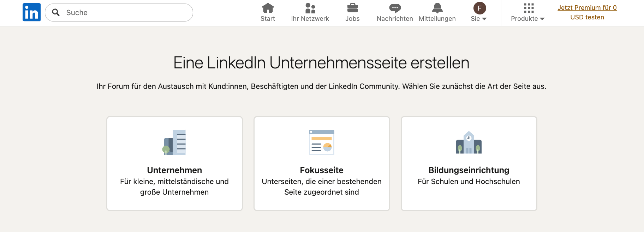
Task: Click the Bildungseinrichtung school icon
Action: pyautogui.click(x=469, y=142)
